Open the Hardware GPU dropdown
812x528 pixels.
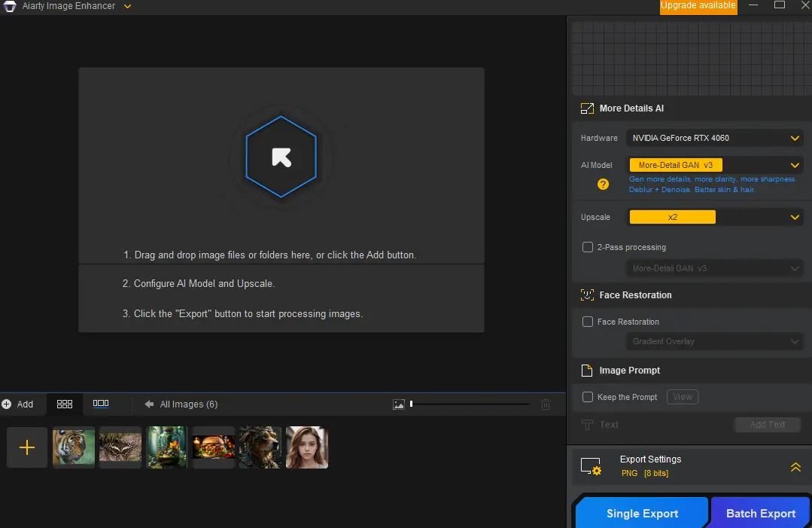pyautogui.click(x=715, y=138)
